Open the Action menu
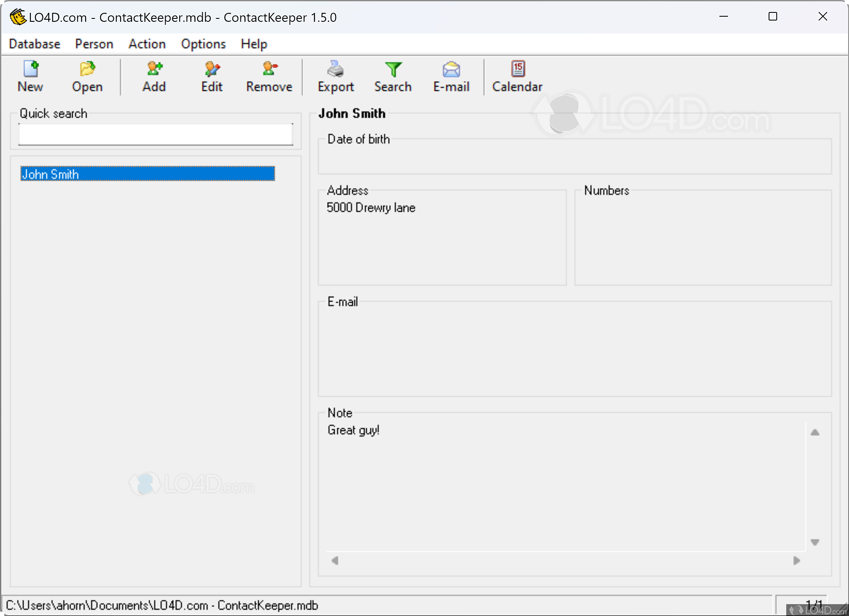The width and height of the screenshot is (849, 616). [147, 44]
